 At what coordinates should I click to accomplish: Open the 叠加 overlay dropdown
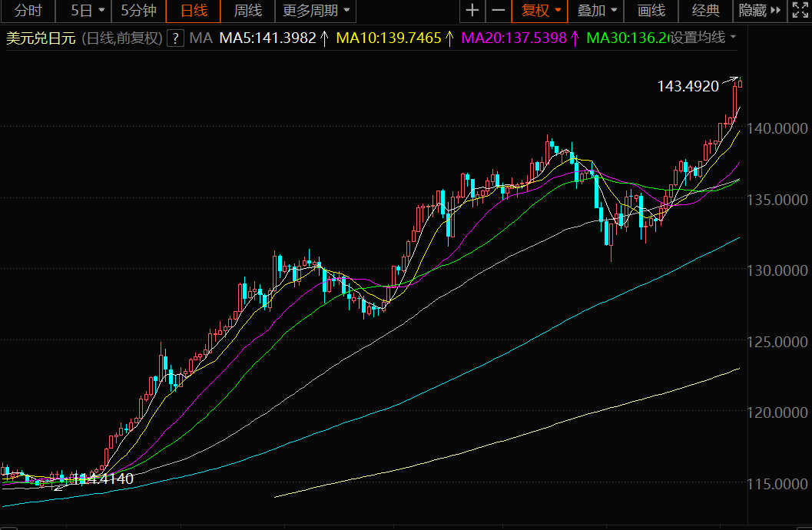(596, 10)
